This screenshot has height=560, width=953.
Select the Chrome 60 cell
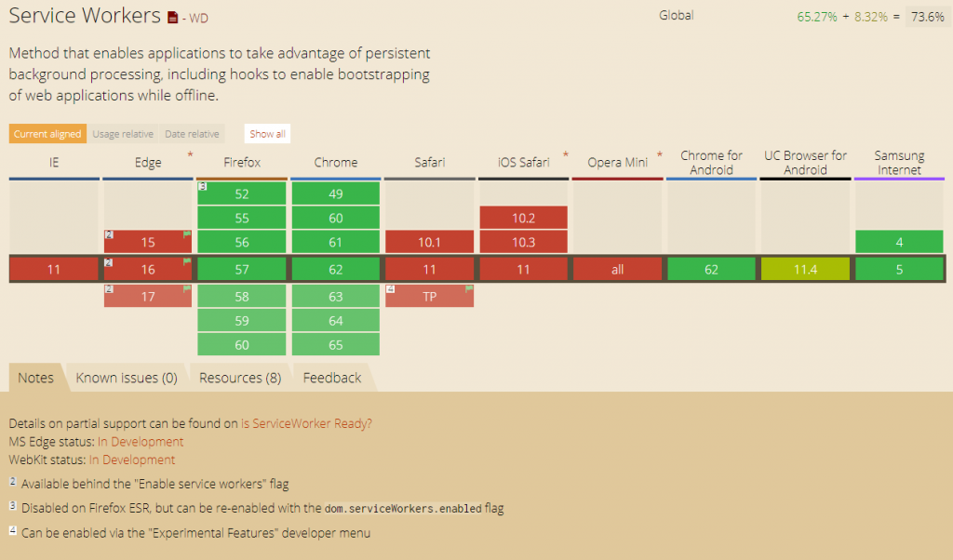335,218
